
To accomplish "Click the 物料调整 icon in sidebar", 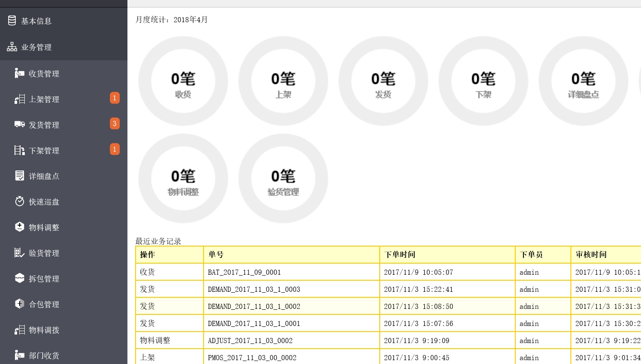I will pos(19,227).
